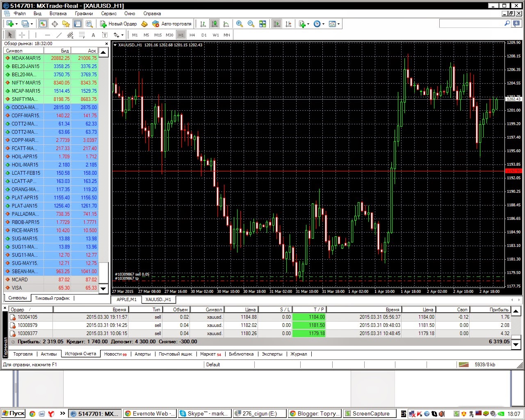The height and width of the screenshot is (420, 525).
Task: Open the Журнал terminal tab
Action: [299, 354]
